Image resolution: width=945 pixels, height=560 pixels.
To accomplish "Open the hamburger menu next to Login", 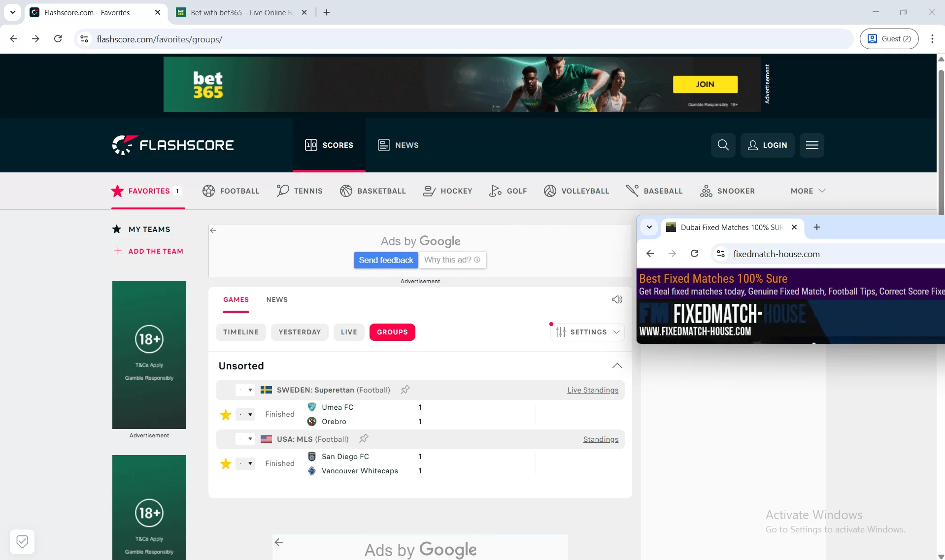I will tap(812, 145).
